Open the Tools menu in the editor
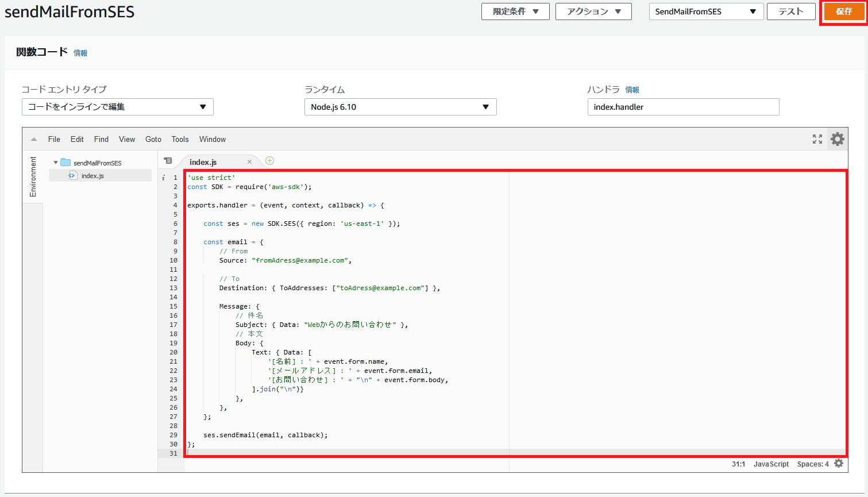 180,139
